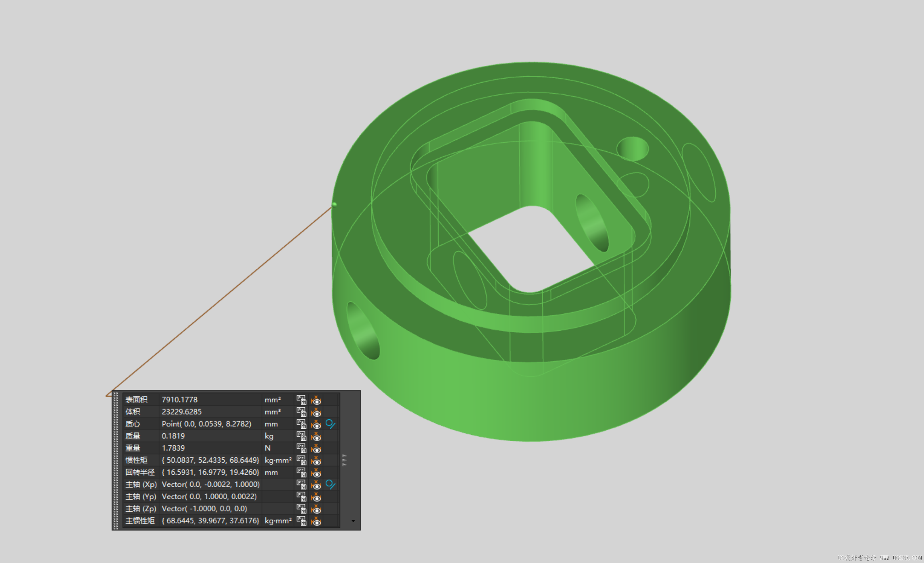Click save-parameter icon in 质量 row

click(x=301, y=436)
